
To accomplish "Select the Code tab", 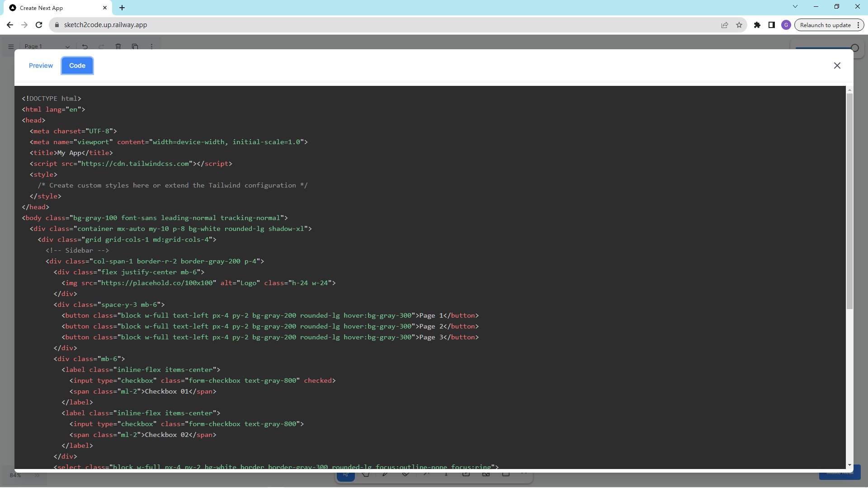I will tap(77, 66).
